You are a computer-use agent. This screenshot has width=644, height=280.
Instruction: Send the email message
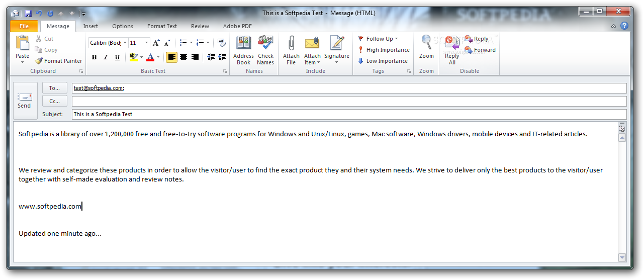tap(25, 101)
